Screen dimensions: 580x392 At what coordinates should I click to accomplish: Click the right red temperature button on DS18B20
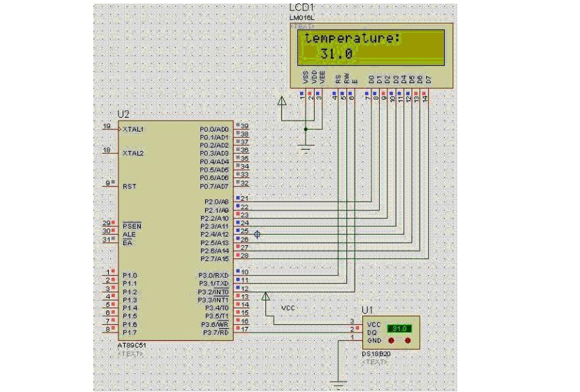408,340
